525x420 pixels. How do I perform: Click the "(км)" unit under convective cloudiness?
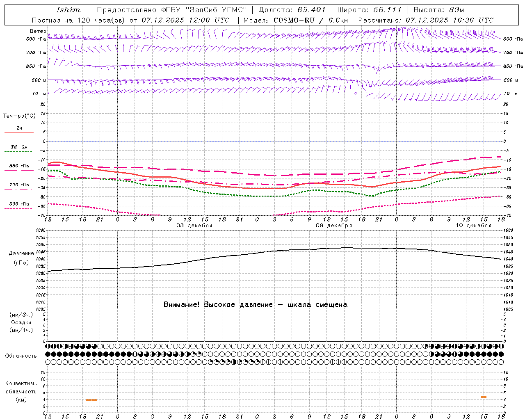click(21, 399)
